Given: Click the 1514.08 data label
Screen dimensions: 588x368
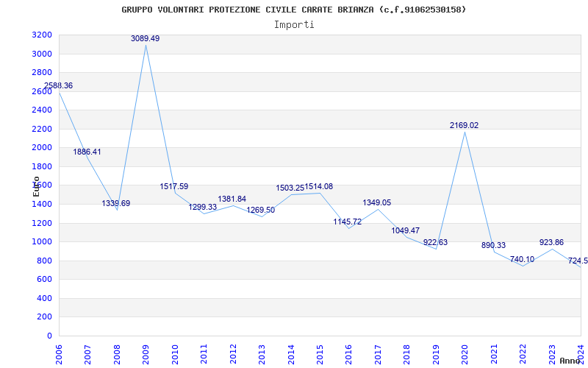Looking at the screenshot, I should [319, 187].
